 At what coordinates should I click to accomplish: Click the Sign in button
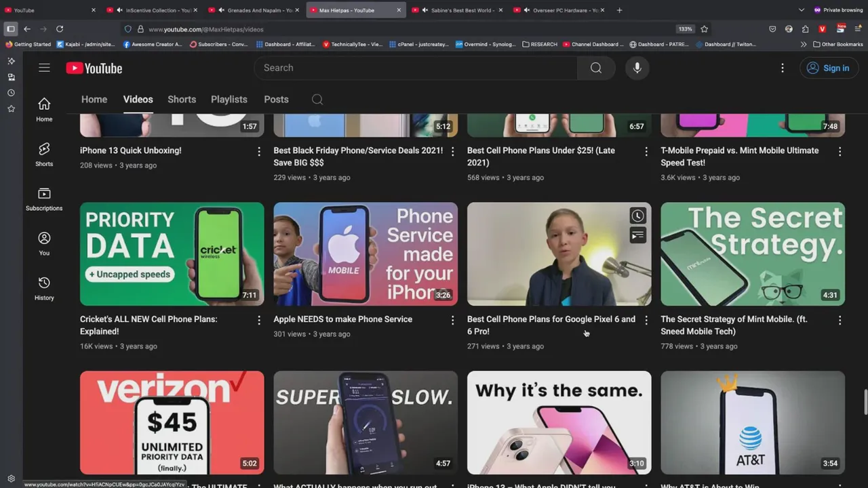(829, 68)
